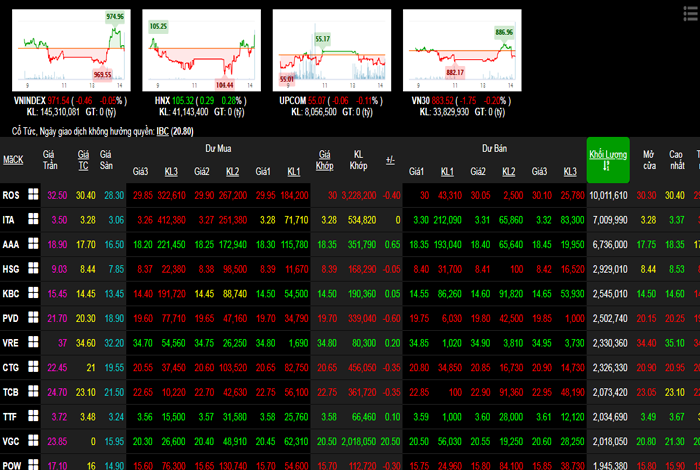Open grid icon next to ITA
The width and height of the screenshot is (700, 470).
click(33, 219)
